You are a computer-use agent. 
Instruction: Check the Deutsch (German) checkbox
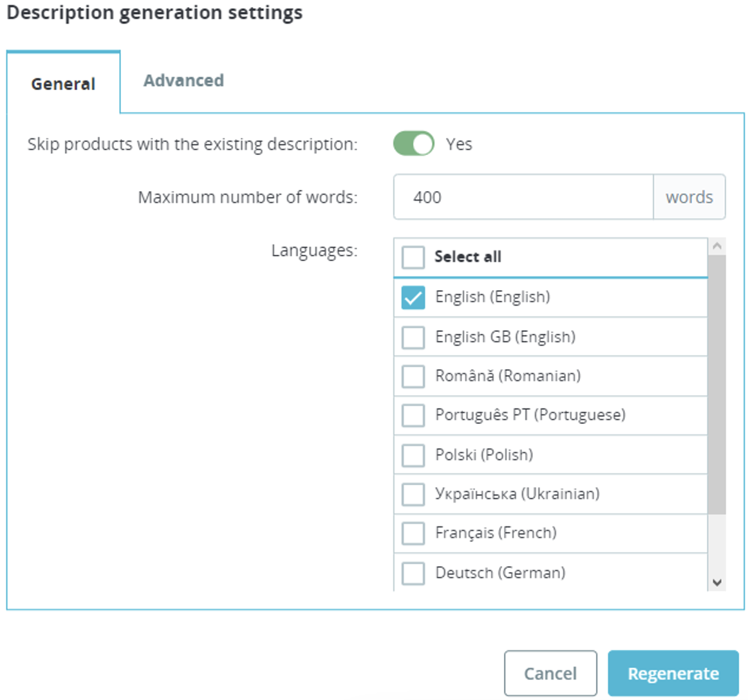pos(413,573)
